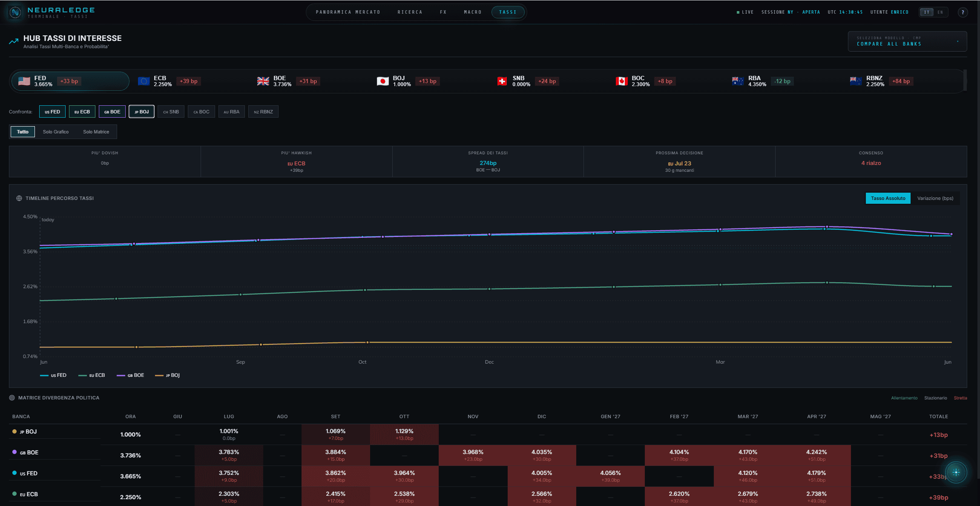Click the Canada flag on the BOC card
The height and width of the screenshot is (506, 980).
pos(622,81)
